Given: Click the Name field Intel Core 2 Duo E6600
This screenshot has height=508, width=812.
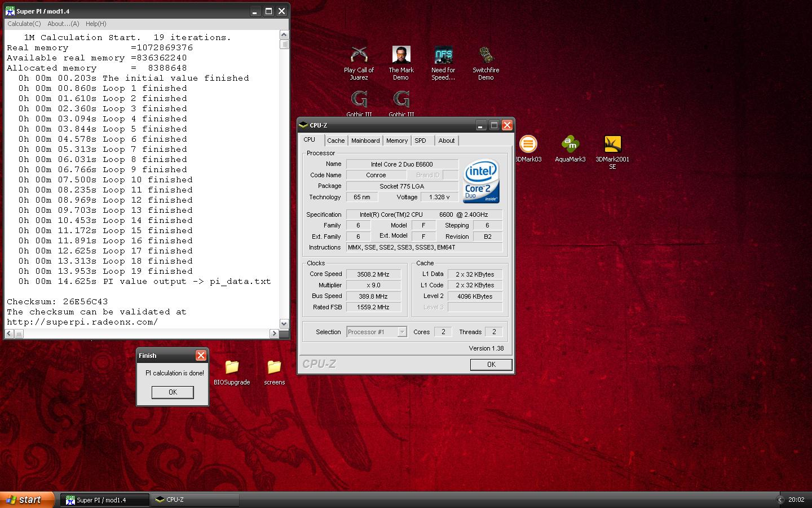Looking at the screenshot, I should point(402,164).
